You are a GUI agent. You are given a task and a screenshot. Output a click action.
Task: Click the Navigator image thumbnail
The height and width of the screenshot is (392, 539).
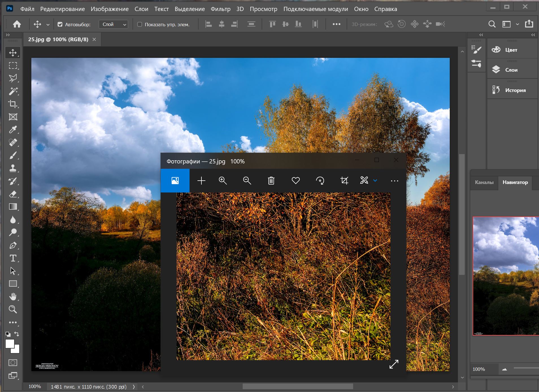(506, 276)
